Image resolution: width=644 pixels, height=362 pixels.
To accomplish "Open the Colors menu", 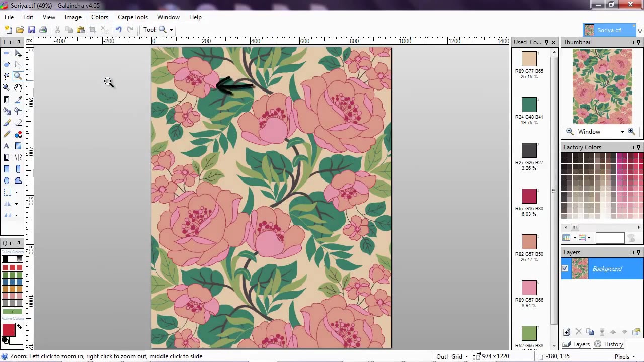I will [x=100, y=17].
